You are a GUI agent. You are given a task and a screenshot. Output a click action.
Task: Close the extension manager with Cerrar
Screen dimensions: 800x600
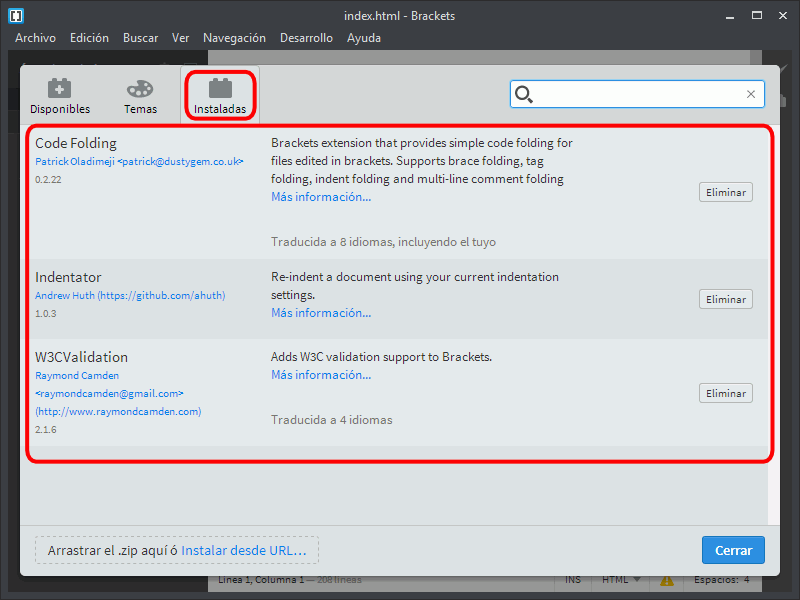pyautogui.click(x=733, y=550)
